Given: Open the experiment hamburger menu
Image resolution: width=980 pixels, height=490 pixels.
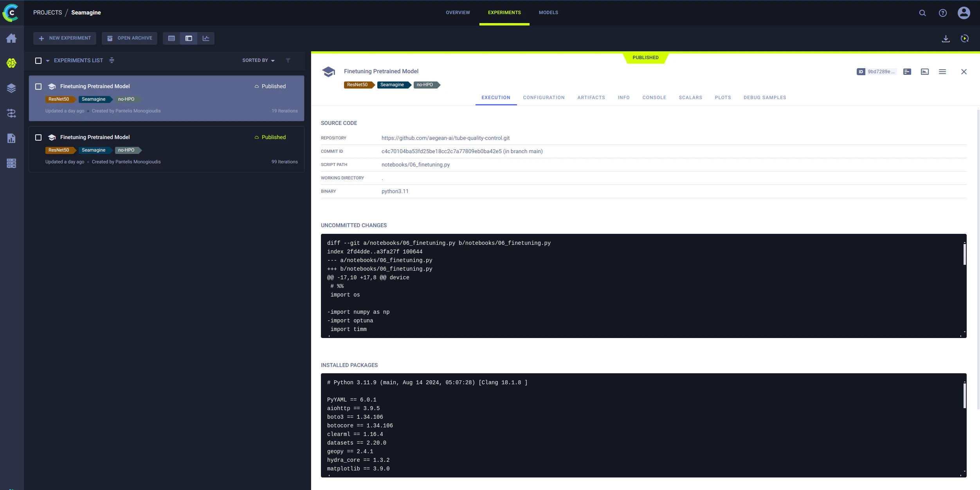Looking at the screenshot, I should pos(942,72).
